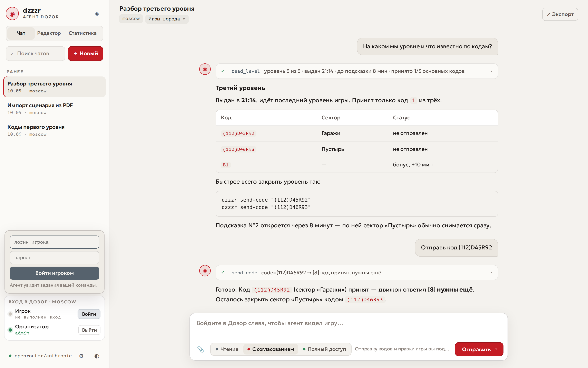Screen dimensions: 588x368
Task: Focus the пароль field
Action: click(x=55, y=258)
